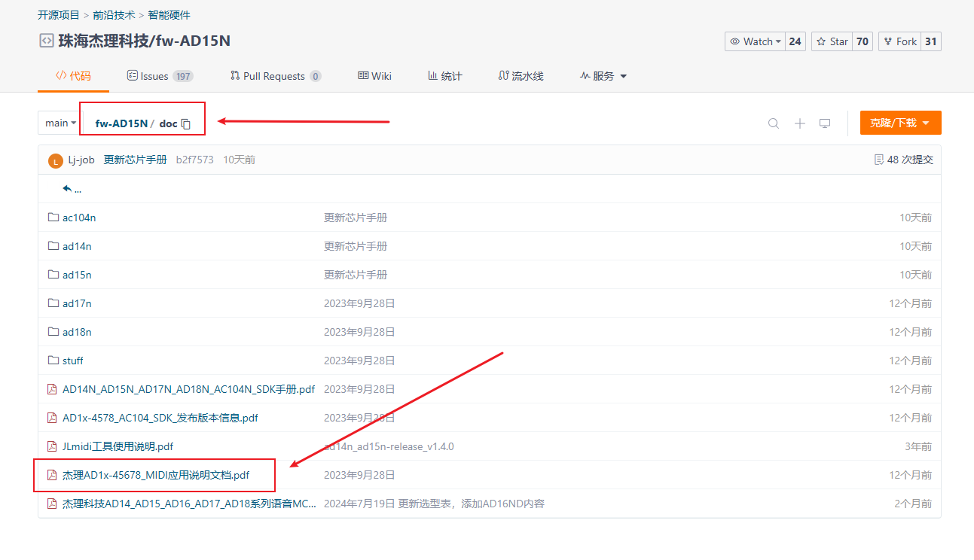Open the ad15n folder icon

pyautogui.click(x=53, y=274)
